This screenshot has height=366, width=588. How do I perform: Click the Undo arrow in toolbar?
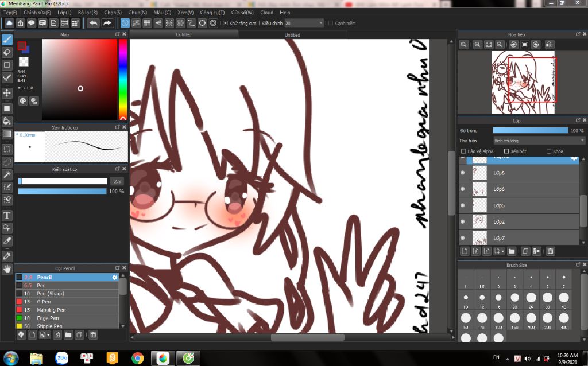(94, 23)
